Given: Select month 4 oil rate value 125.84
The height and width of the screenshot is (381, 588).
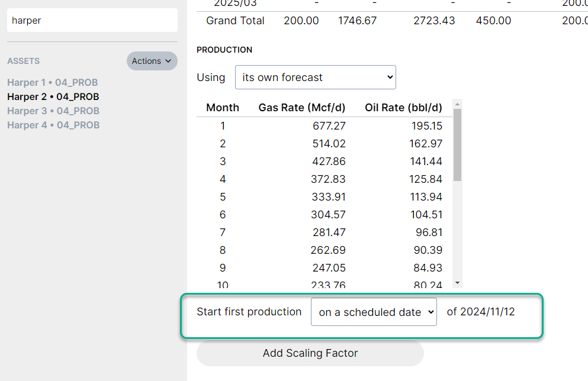Looking at the screenshot, I should coord(426,179).
